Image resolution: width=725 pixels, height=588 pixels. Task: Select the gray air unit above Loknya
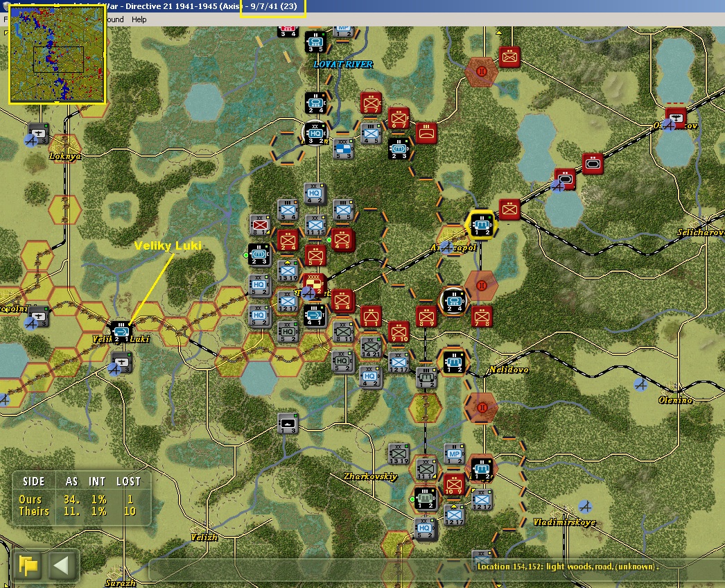click(x=38, y=134)
